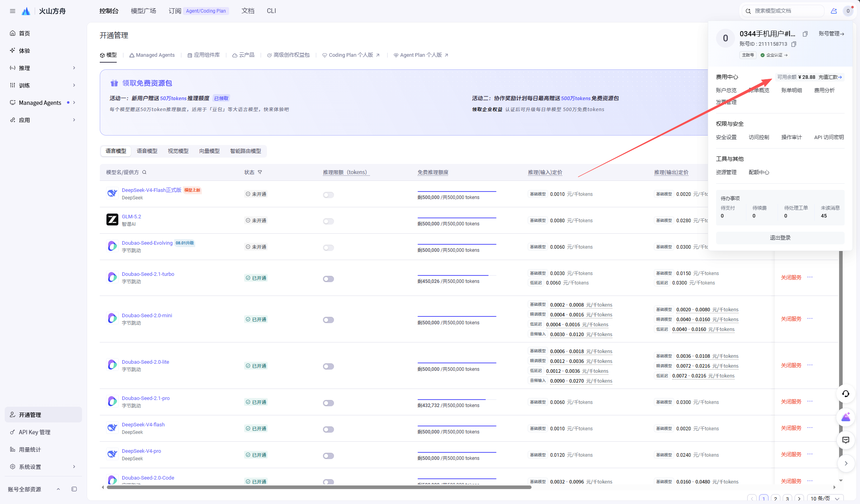Go to page 2 of the model list
860x504 pixels.
[x=776, y=498]
